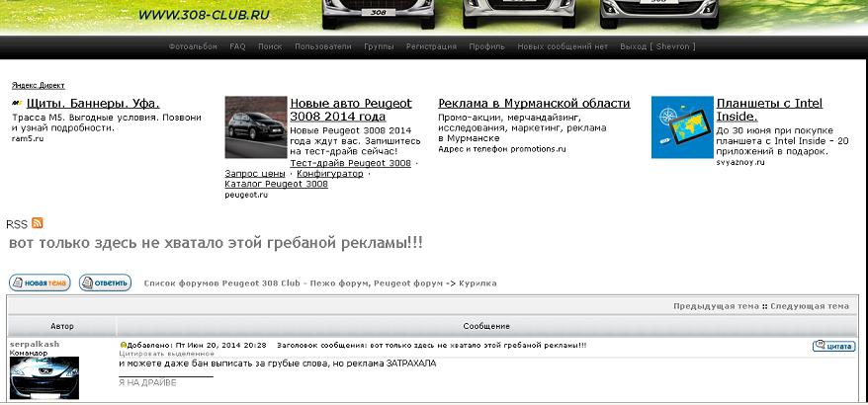The height and width of the screenshot is (405, 868).
Task: Click the orange RSS feed icon
Action: point(38,223)
